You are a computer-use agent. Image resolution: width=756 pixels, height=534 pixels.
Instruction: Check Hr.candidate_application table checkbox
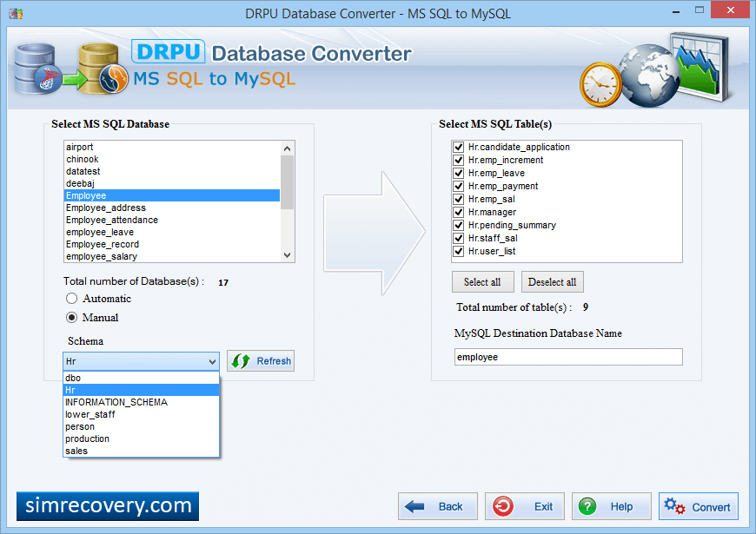[458, 147]
